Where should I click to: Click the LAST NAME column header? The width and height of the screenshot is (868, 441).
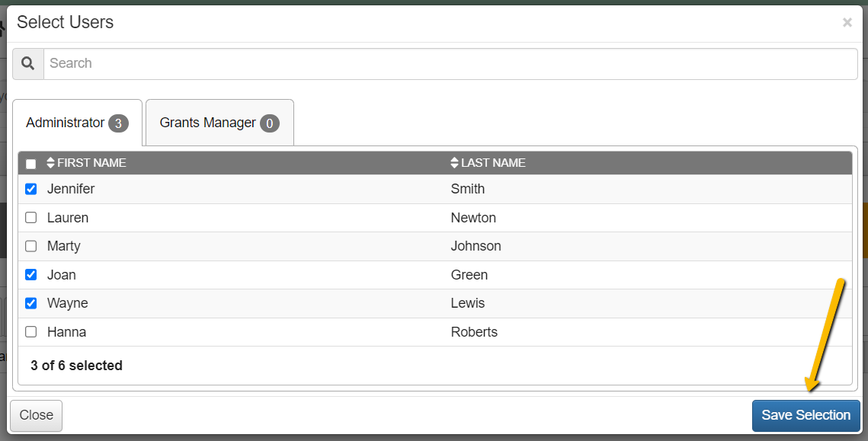pyautogui.click(x=493, y=163)
